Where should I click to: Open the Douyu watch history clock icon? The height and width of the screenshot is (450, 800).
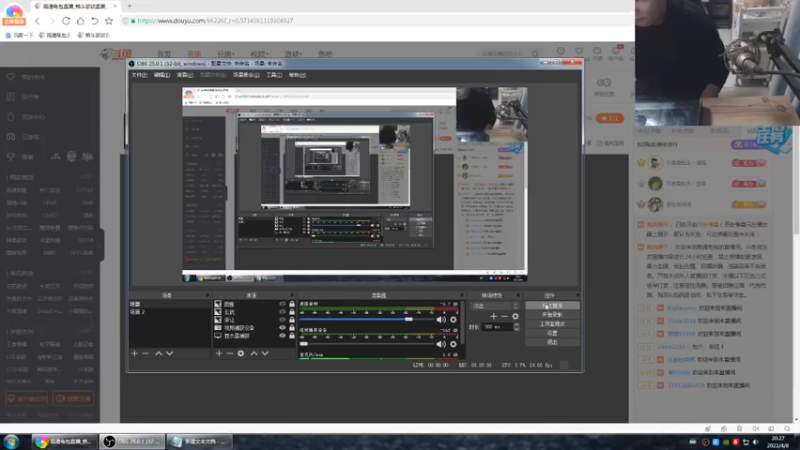(x=561, y=51)
